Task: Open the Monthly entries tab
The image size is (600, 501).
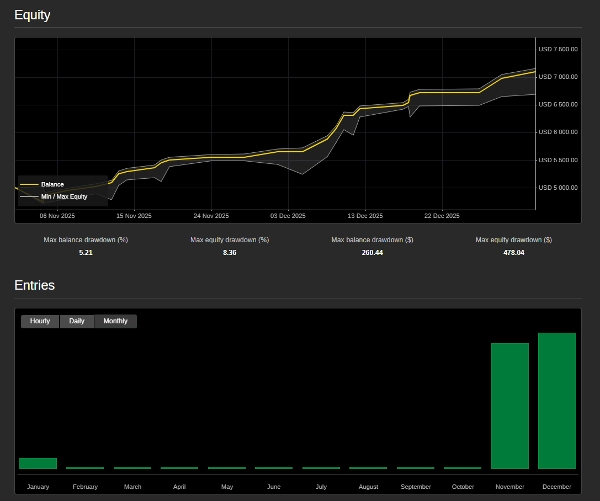Action: pyautogui.click(x=115, y=321)
